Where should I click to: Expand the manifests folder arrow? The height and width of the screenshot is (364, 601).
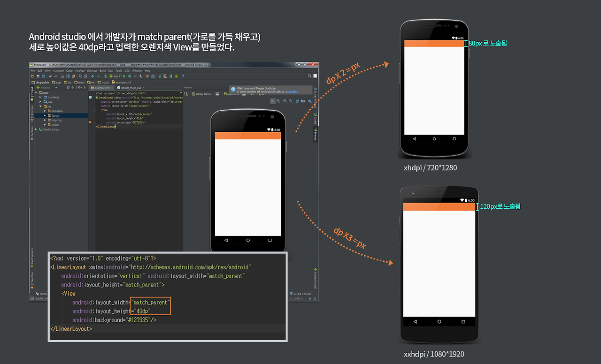coord(40,97)
